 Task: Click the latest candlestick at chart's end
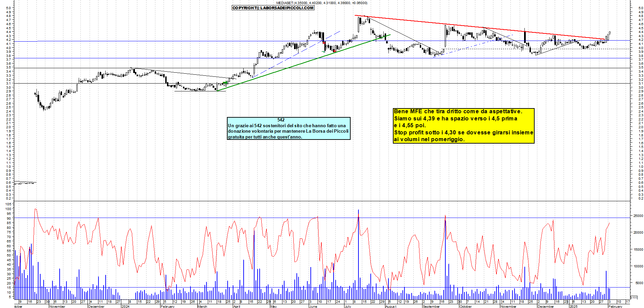tap(610, 33)
